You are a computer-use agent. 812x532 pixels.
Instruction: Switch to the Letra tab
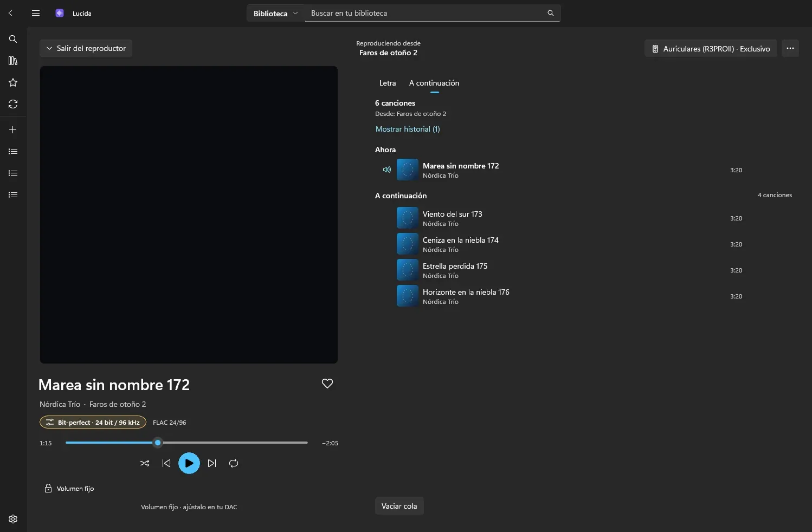click(x=388, y=83)
